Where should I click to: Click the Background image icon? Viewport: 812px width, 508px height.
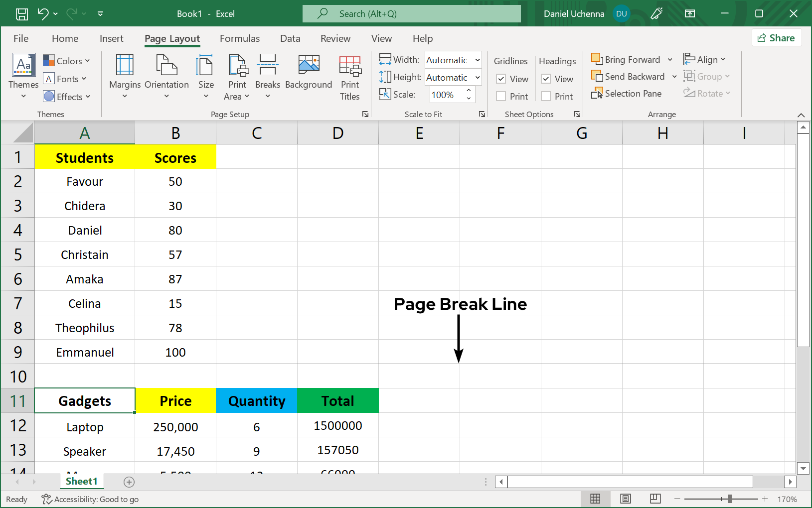coord(309,65)
